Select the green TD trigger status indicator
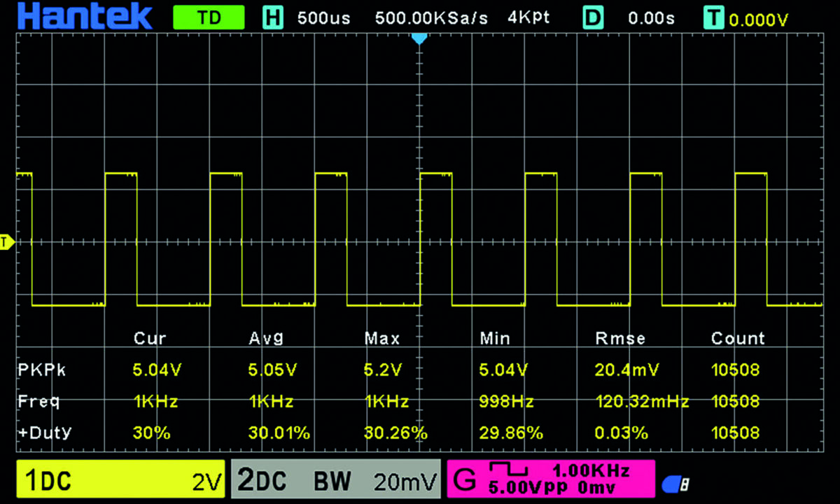The width and height of the screenshot is (840, 504). click(209, 17)
